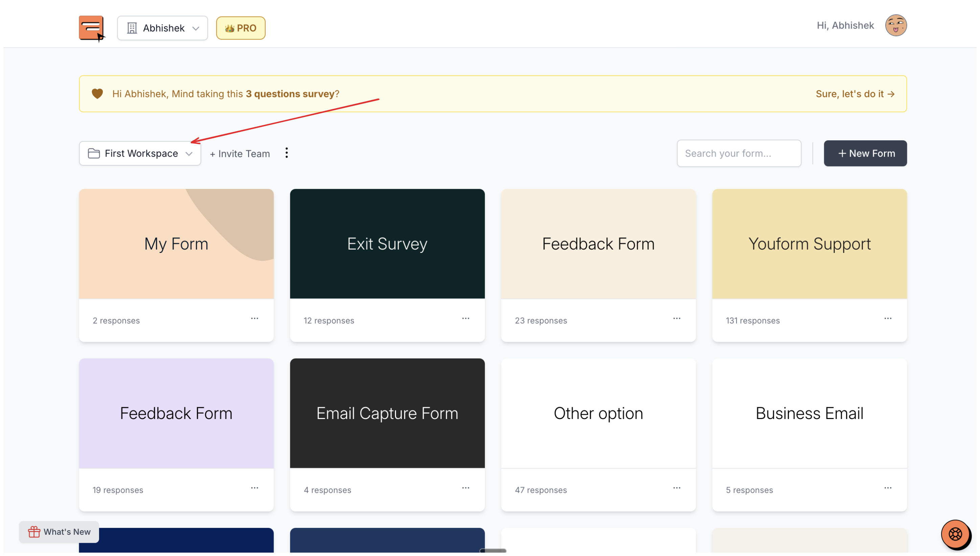Focus the Search your form field
The width and height of the screenshot is (980, 556).
[739, 154]
